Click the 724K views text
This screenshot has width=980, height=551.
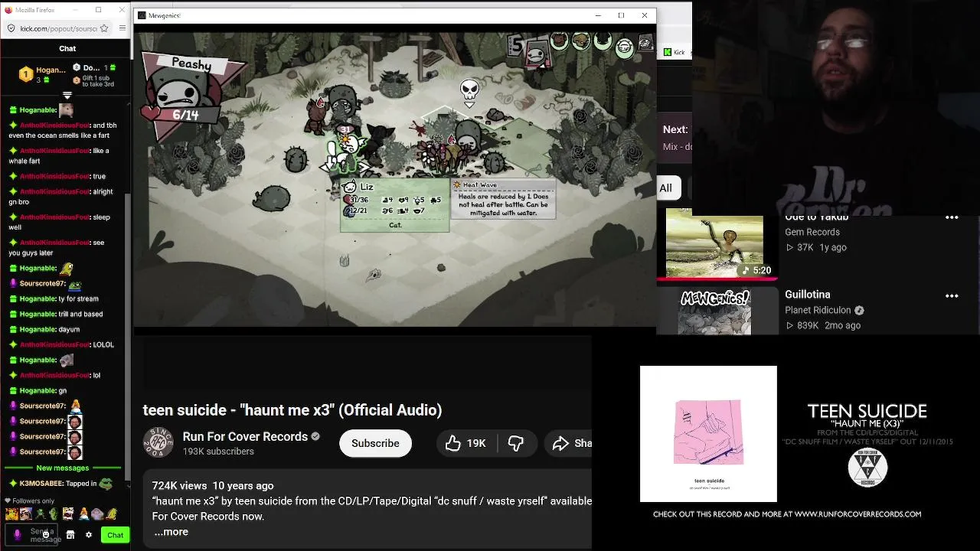click(179, 486)
